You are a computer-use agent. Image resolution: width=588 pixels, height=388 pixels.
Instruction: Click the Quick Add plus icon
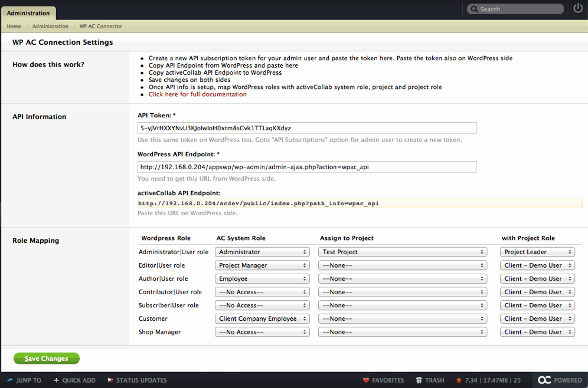tap(56, 380)
